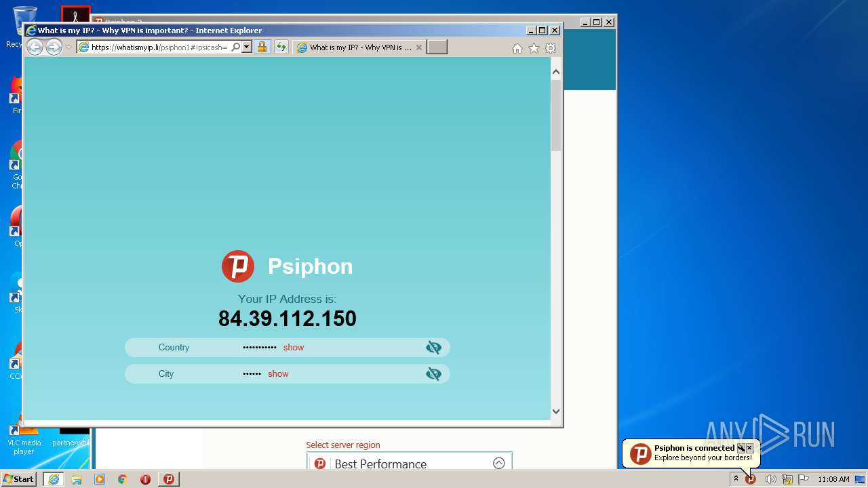Open the IE Home page icon
Viewport: 868px width, 488px height.
point(517,48)
